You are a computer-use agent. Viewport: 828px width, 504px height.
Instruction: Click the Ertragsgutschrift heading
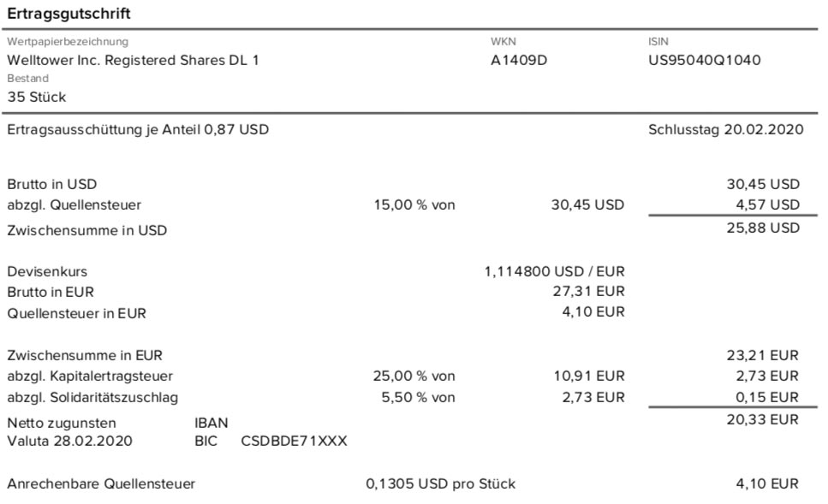point(69,13)
